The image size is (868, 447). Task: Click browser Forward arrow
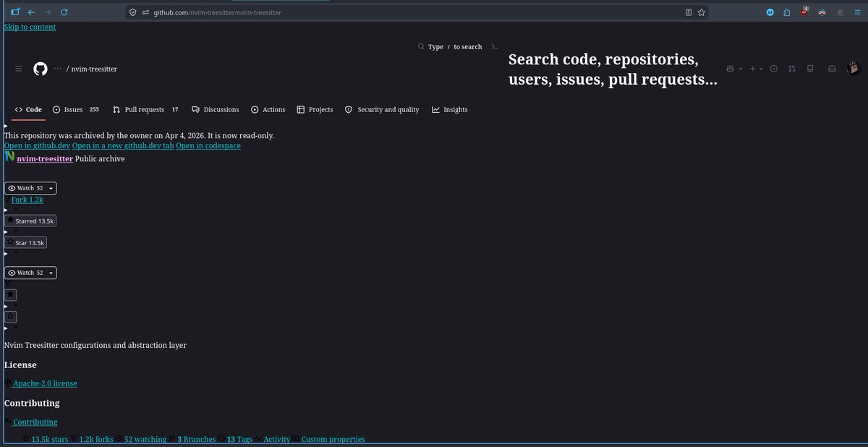48,12
